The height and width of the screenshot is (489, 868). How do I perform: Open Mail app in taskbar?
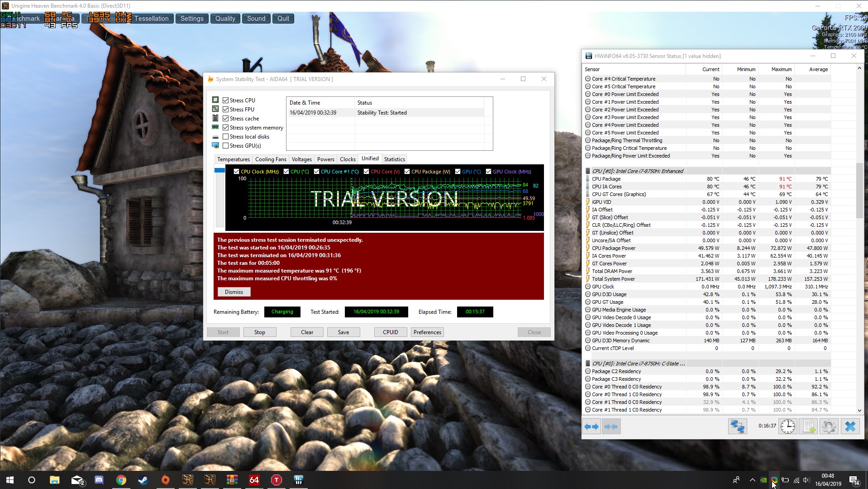coord(77,480)
